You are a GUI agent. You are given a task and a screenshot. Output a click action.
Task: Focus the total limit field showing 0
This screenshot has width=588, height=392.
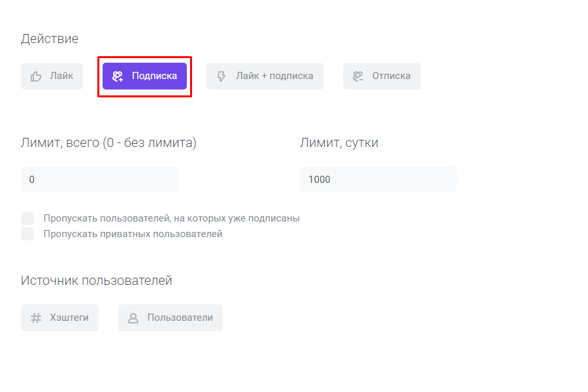(99, 180)
